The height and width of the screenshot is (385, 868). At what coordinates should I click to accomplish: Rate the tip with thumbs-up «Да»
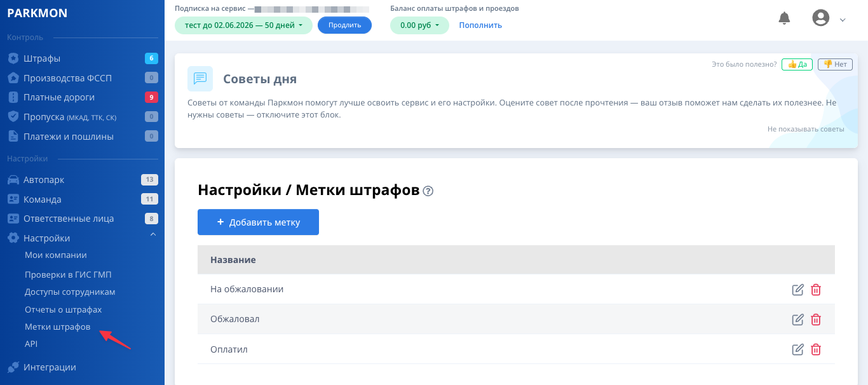[x=797, y=64]
